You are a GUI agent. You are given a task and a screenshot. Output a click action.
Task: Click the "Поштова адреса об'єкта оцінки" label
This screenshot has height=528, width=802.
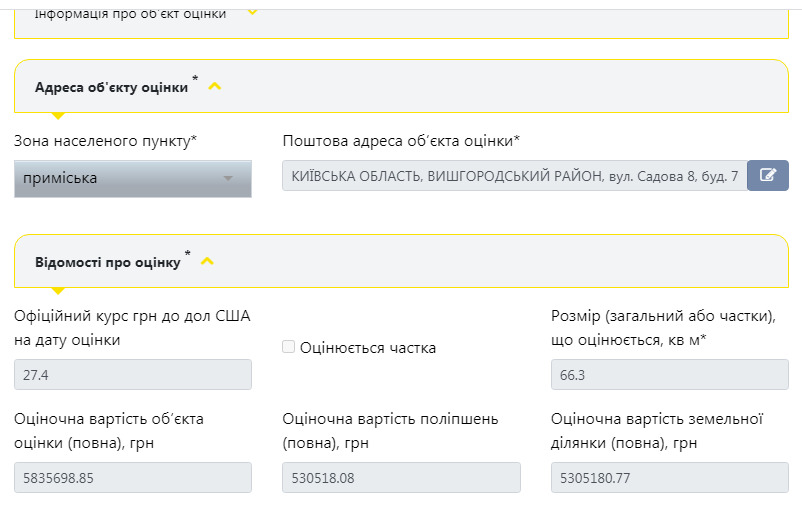[401, 141]
